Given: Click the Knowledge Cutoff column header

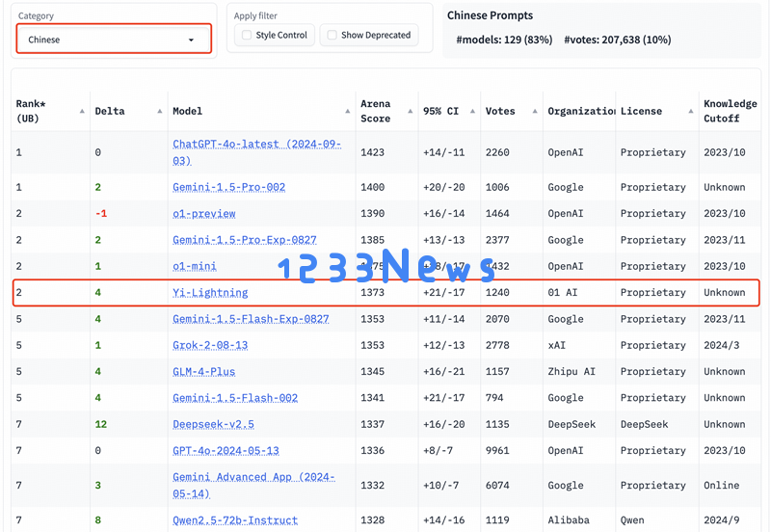Looking at the screenshot, I should point(731,111).
